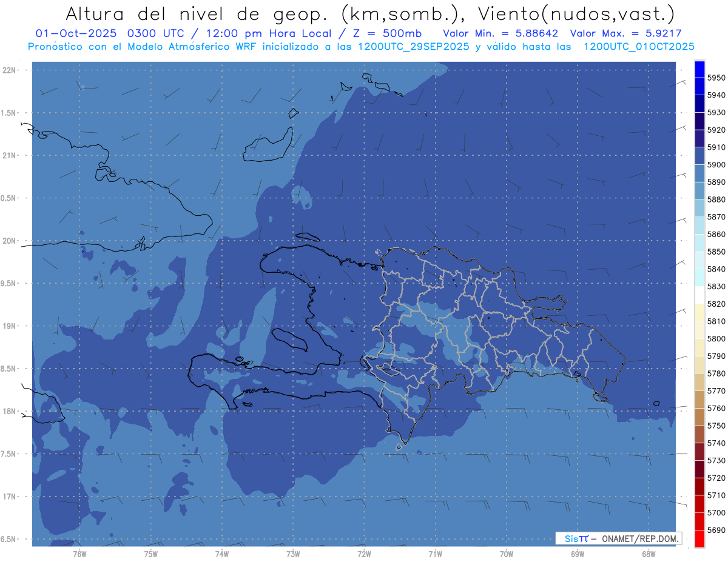Click the "1200UTC_29SEP2025" initialization time
This screenshot has height=562, width=728.
(414, 47)
